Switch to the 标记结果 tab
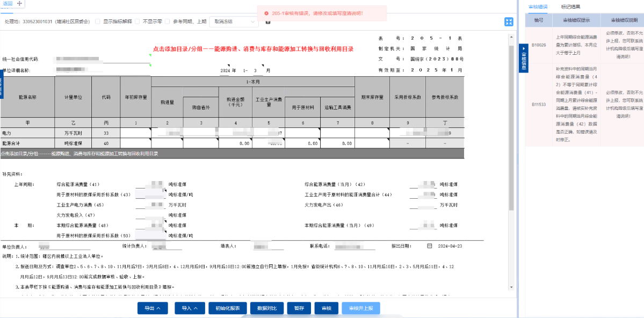Image resolution: width=644 pixels, height=318 pixels. (x=570, y=7)
